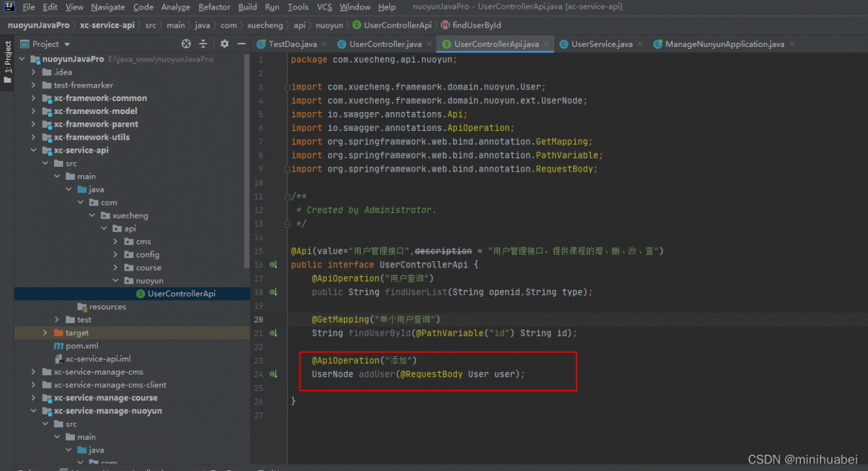Collapse the nuoyunJavaPro root node

(x=23, y=59)
